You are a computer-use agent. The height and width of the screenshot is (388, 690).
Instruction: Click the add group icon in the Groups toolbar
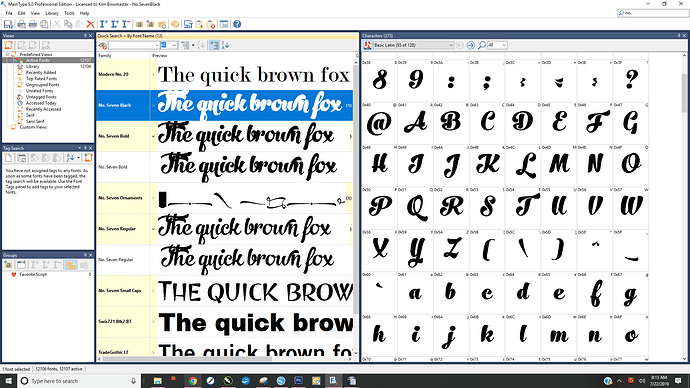click(x=8, y=265)
